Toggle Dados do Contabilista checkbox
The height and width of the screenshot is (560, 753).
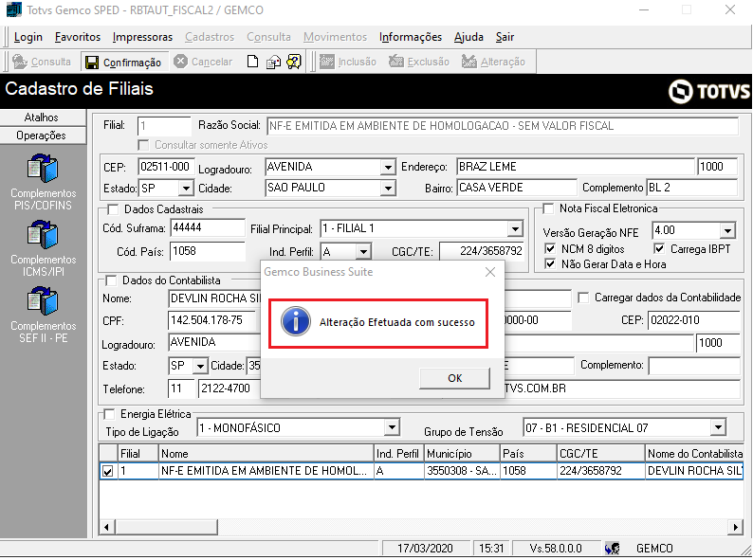[111, 280]
